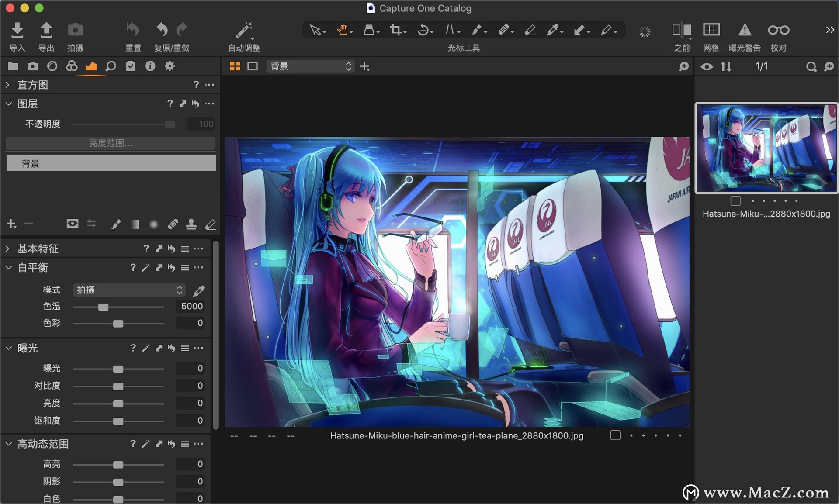Open help question mark for 图层 panel
Viewport: 839px width, 504px height.
170,104
